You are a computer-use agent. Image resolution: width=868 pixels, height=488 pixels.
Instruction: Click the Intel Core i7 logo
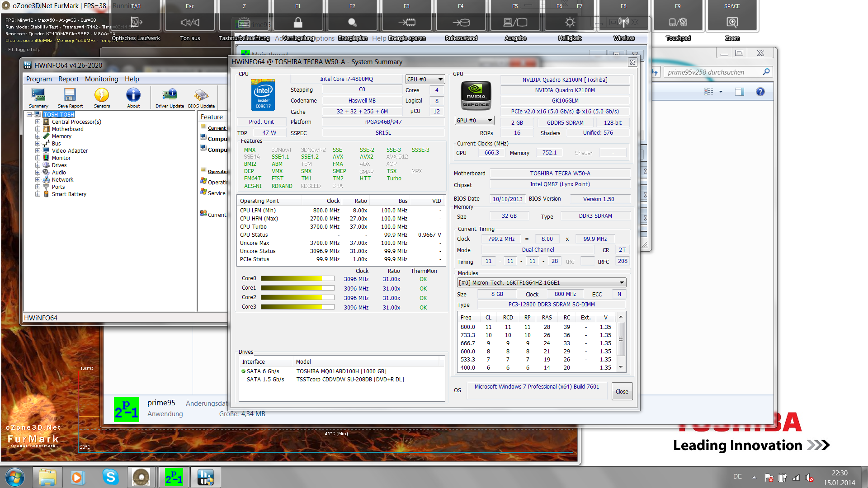[x=263, y=95]
